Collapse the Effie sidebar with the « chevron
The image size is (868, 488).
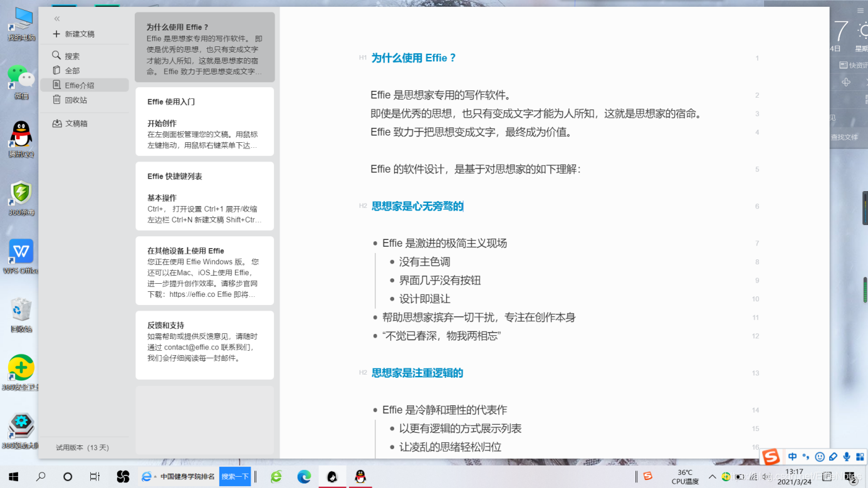(x=56, y=19)
